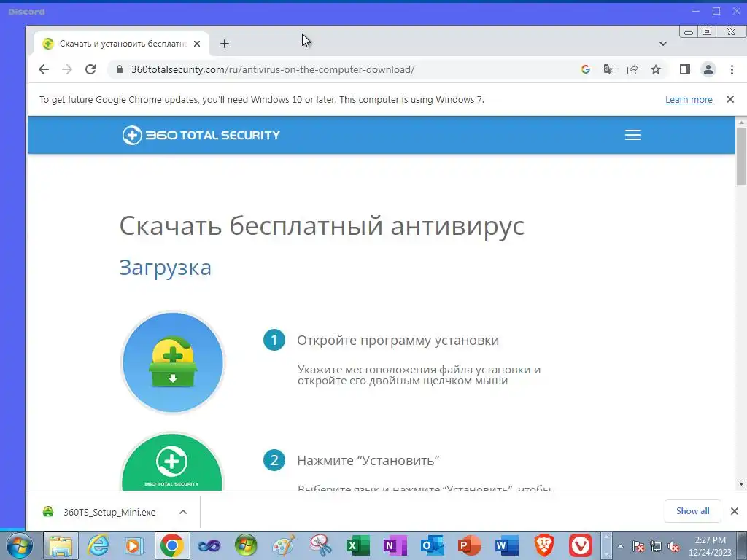Image resolution: width=747 pixels, height=560 pixels.
Task: Open the Windows Start button
Action: tap(19, 545)
